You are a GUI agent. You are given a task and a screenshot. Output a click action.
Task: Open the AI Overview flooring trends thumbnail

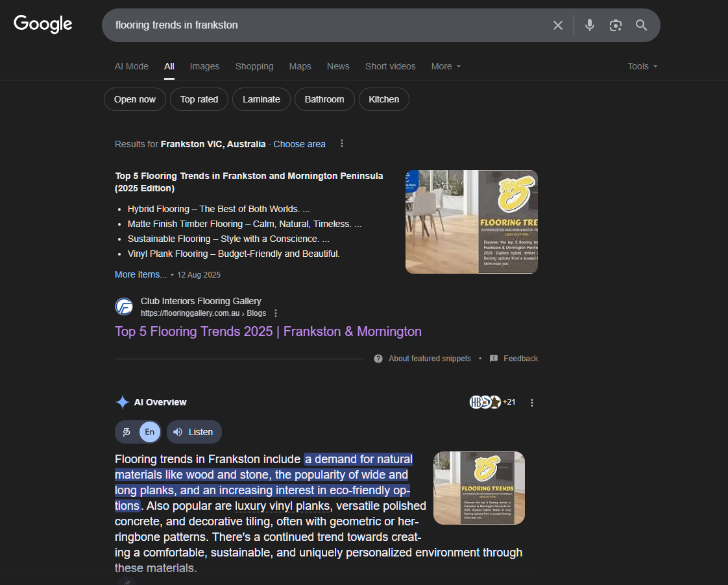[x=479, y=488]
